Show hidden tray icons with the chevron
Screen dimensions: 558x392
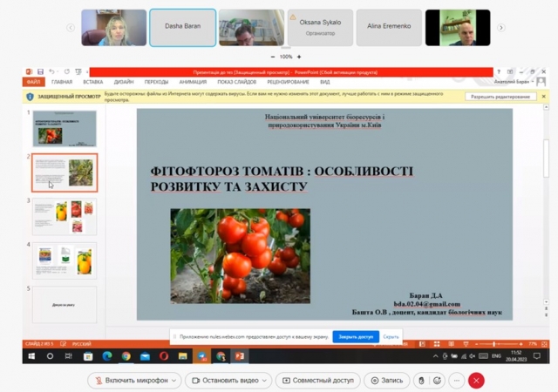[x=435, y=356]
